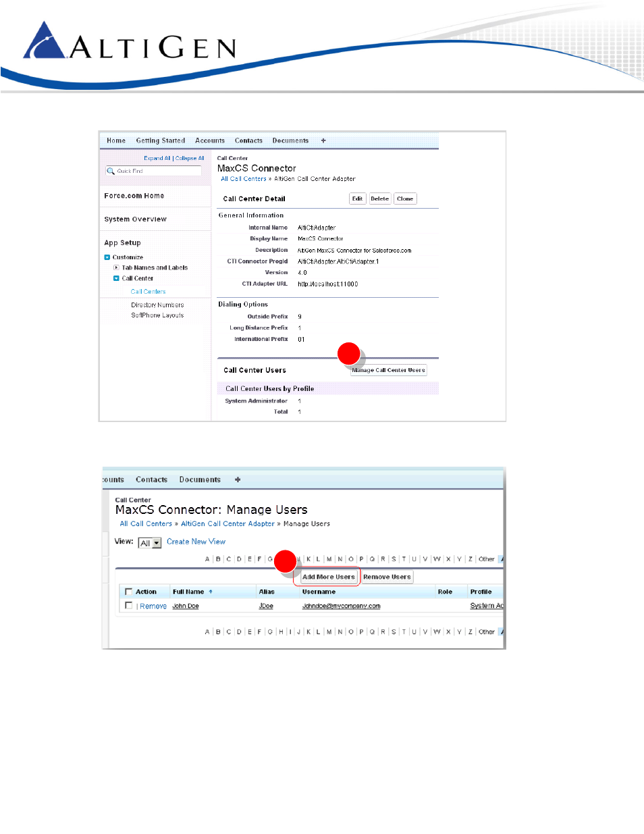
Task: Focus the Quick Find search field
Action: pos(153,171)
